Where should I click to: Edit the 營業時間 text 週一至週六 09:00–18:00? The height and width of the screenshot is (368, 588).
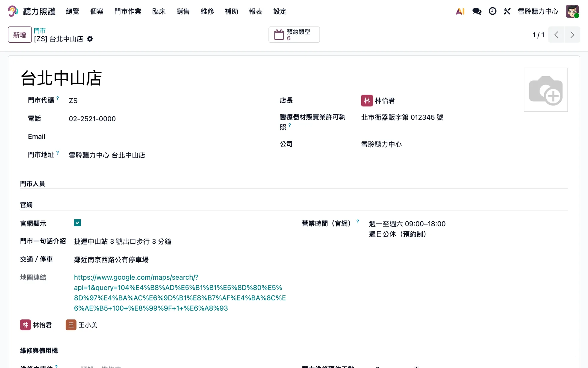(407, 224)
